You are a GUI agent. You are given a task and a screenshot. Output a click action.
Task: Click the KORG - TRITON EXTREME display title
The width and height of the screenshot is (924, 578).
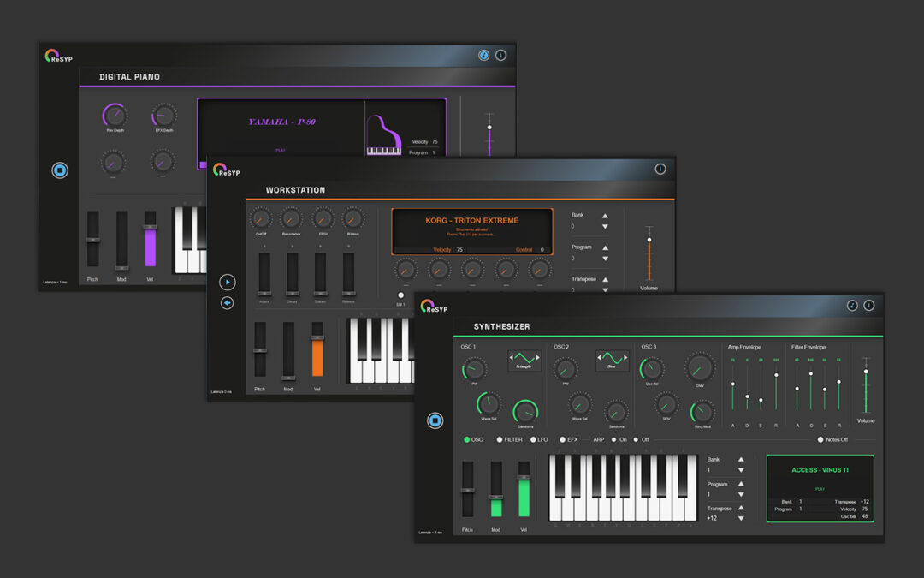click(x=472, y=221)
